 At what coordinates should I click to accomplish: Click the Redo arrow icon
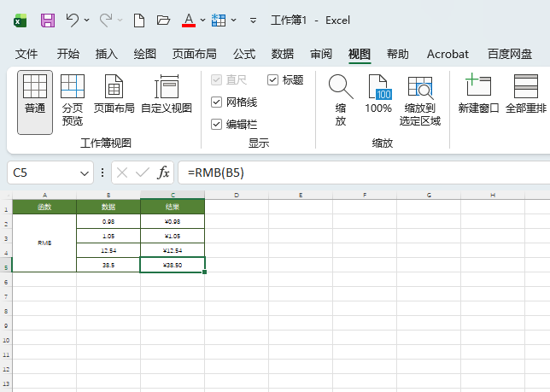click(106, 20)
